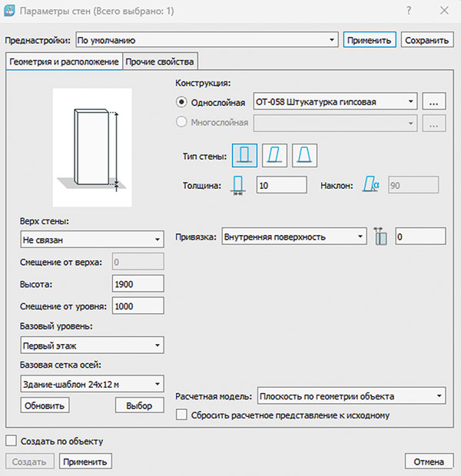Select the vertical wall type icon
The width and height of the screenshot is (461, 476).
245,156
